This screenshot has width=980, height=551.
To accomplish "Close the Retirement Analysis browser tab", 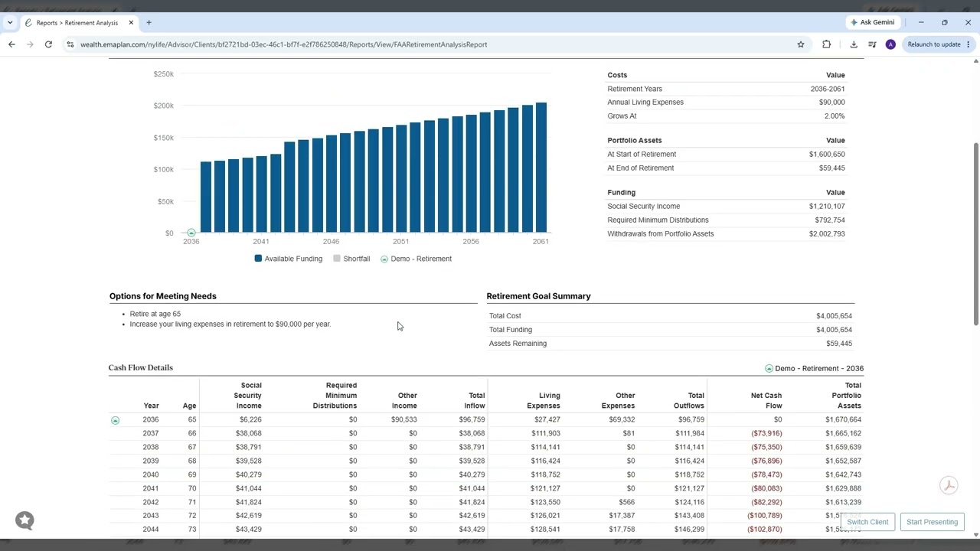I will click(x=131, y=23).
